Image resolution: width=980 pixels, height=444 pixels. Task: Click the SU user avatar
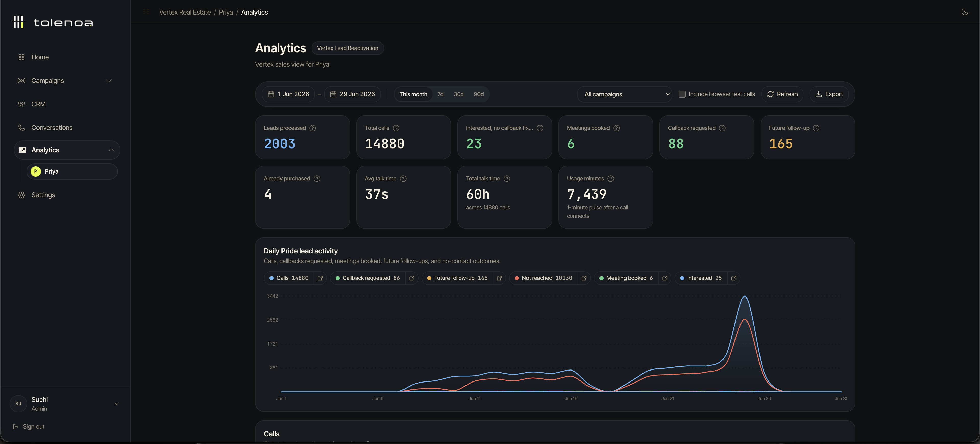pyautogui.click(x=18, y=404)
